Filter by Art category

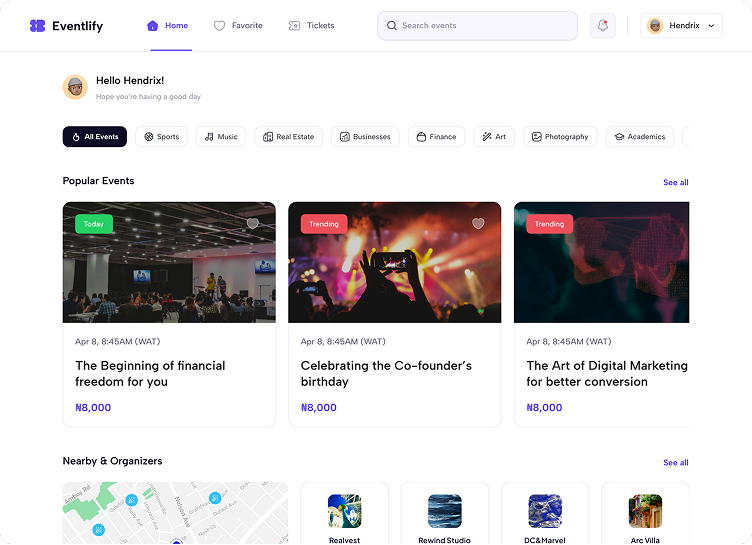click(494, 137)
